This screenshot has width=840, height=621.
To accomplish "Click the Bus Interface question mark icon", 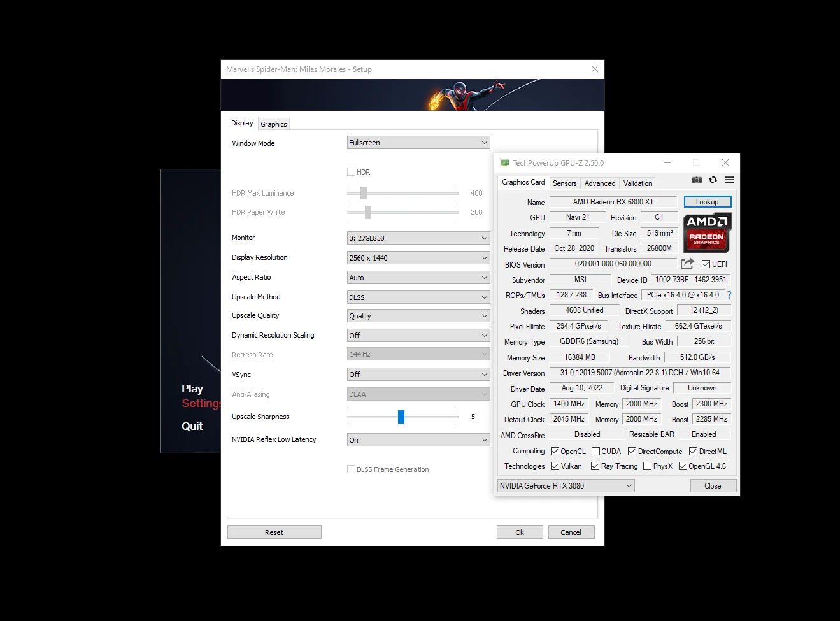I will 729,295.
